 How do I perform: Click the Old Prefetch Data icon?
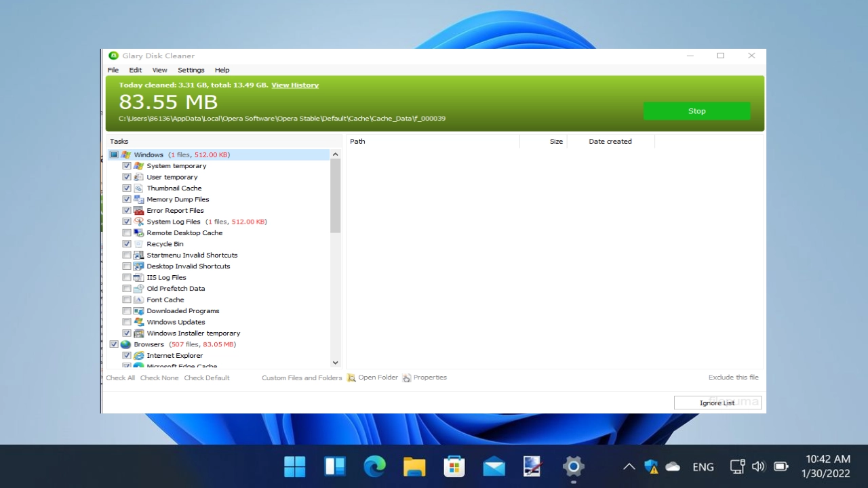pos(139,289)
